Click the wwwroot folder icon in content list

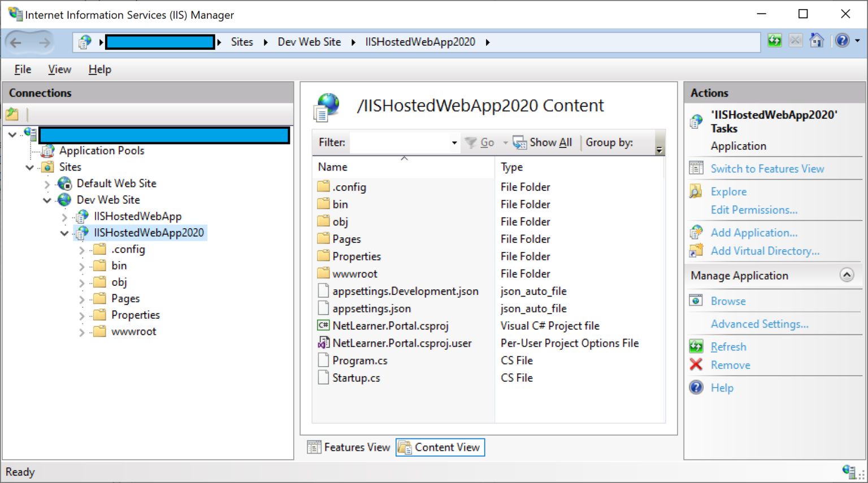coord(323,273)
